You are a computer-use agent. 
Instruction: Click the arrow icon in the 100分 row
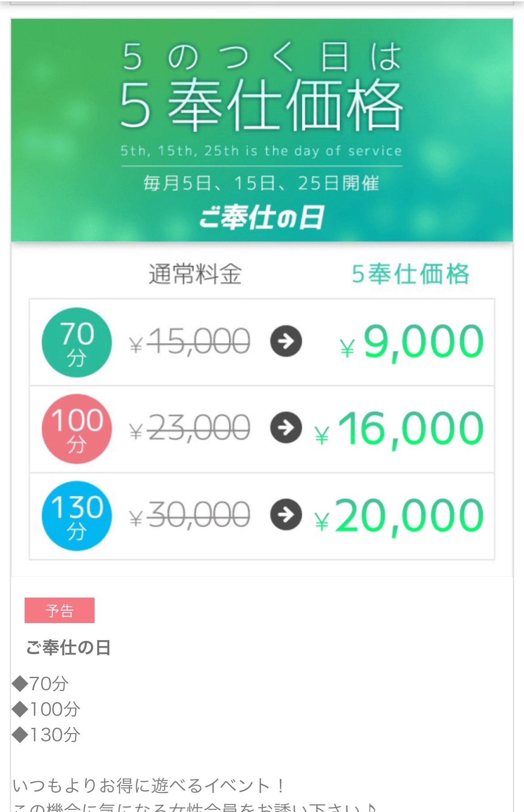click(x=286, y=427)
